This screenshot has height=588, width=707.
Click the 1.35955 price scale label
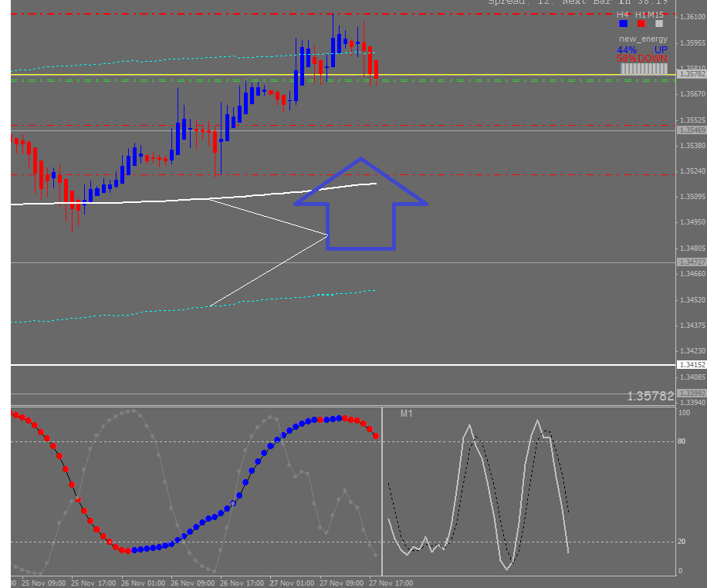pos(692,43)
